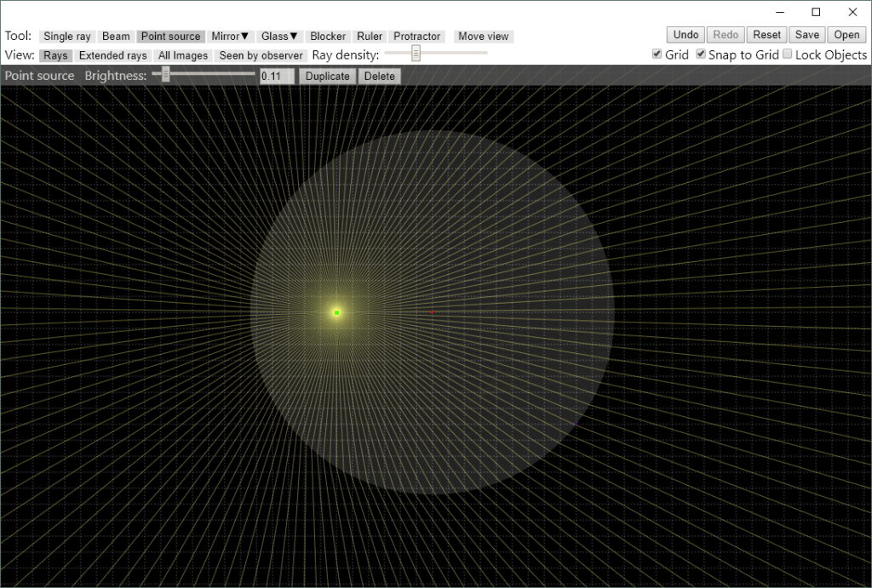Screen dimensions: 872x588
Task: Show All Images view
Action: [183, 55]
